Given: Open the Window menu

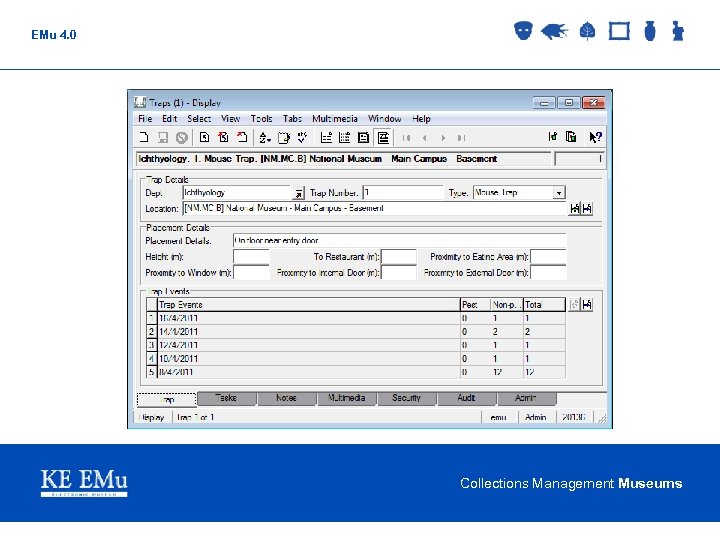Looking at the screenshot, I should pos(384,119).
